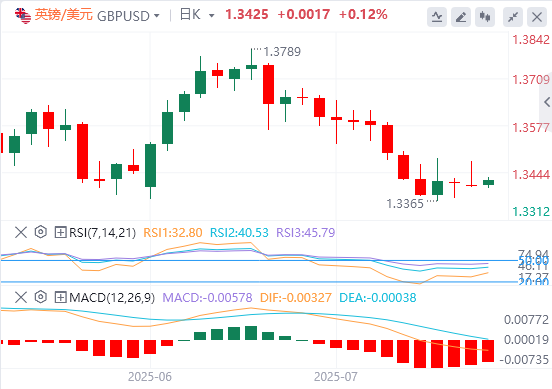Click the MACD(12,26,9) label
Viewport: 552px width, 389px height.
tap(112, 298)
